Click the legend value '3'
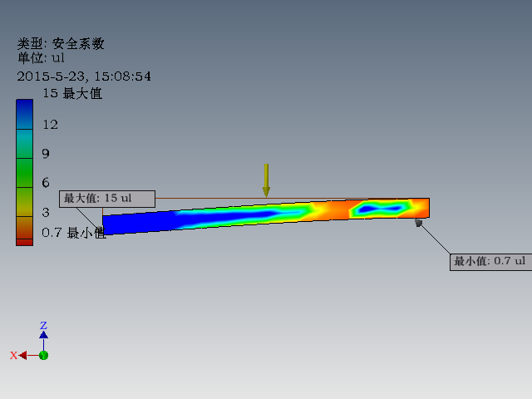The image size is (532, 399). click(46, 213)
